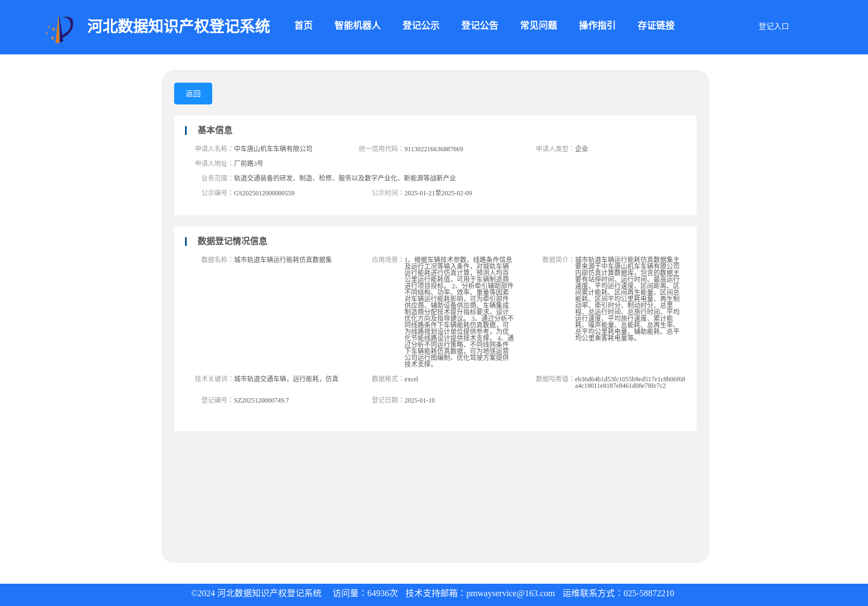Go to 登记公示 page

[421, 26]
